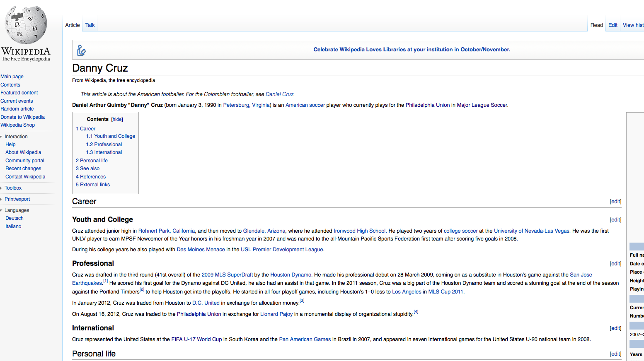Hide the table of contents
Image resolution: width=644 pixels, height=361 pixels.
pos(117,119)
